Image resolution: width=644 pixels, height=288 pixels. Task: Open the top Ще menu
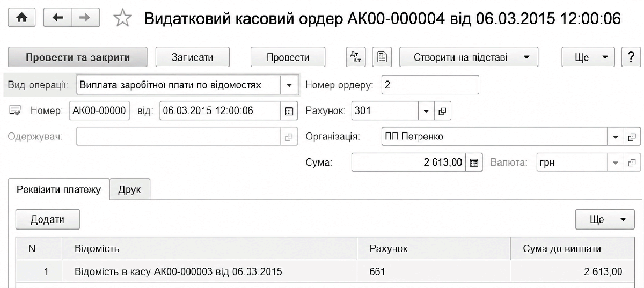588,57
